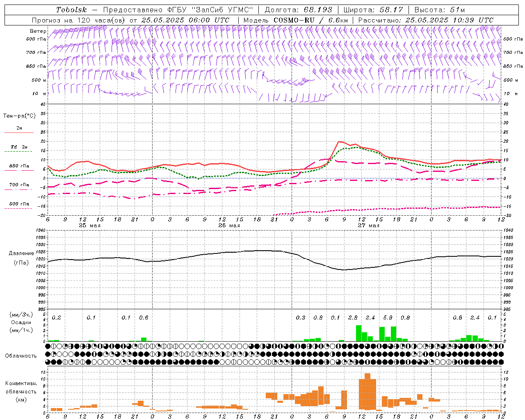Click the solid line sample under '2м' legend
Viewport: 525px width, 420px height.
[19, 133]
